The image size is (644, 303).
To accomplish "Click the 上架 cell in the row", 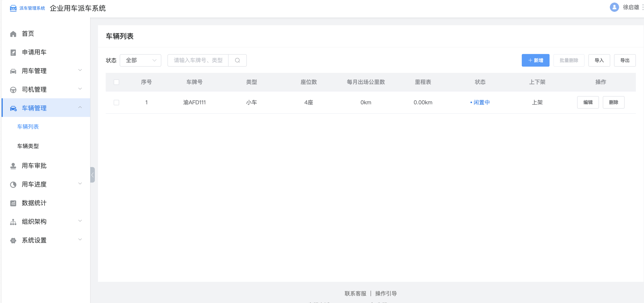I will pyautogui.click(x=537, y=102).
